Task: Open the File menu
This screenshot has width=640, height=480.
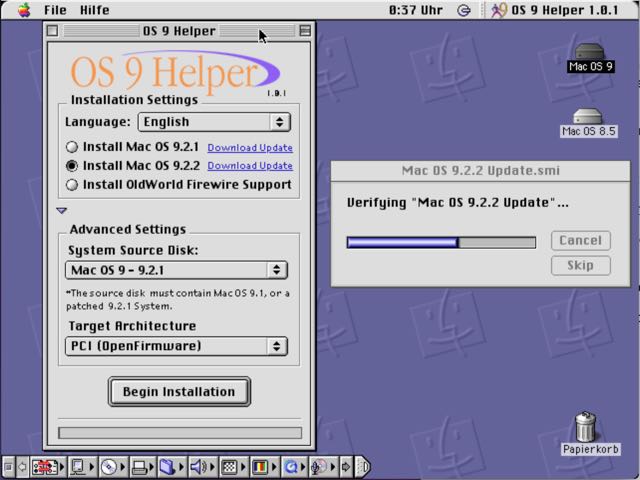Action: 55,10
